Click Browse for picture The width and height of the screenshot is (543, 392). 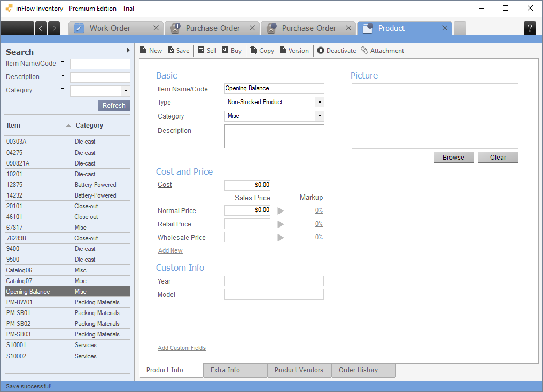point(453,157)
